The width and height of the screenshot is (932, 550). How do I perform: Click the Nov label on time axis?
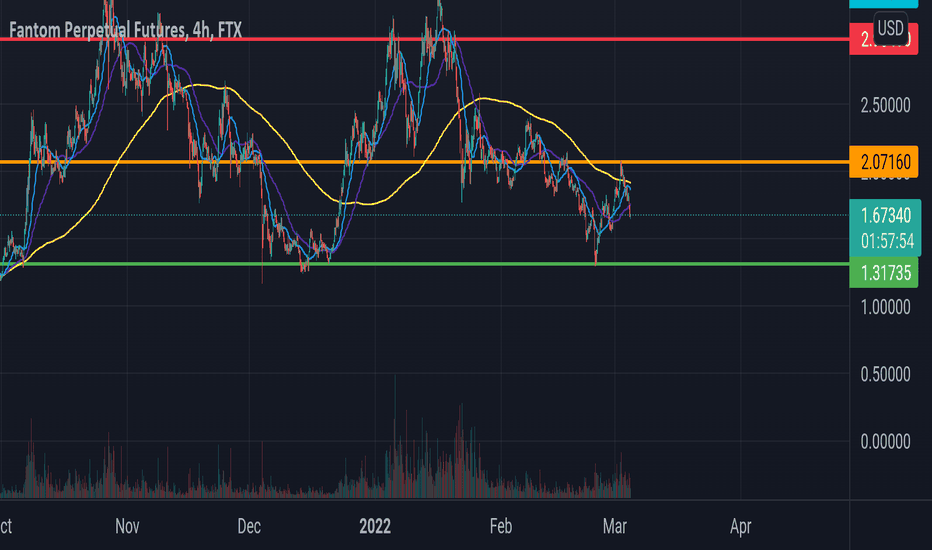(127, 526)
